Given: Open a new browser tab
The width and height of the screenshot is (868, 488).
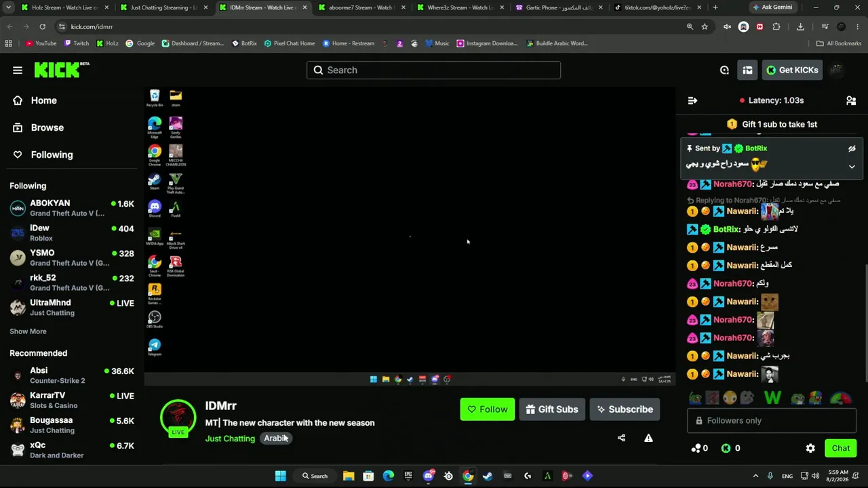Looking at the screenshot, I should 715,7.
